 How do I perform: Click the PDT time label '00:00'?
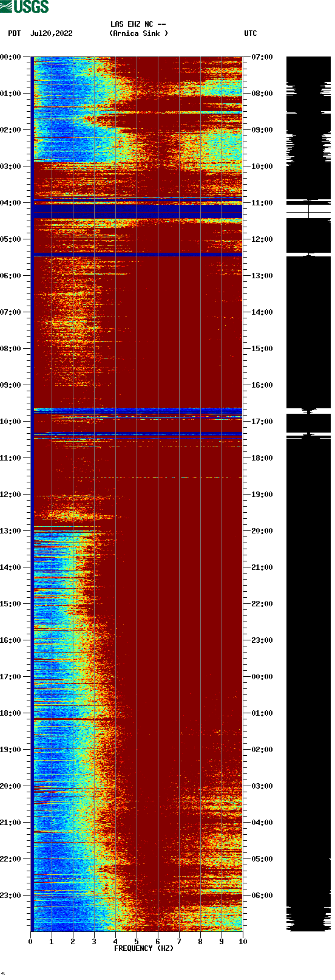(x=11, y=57)
